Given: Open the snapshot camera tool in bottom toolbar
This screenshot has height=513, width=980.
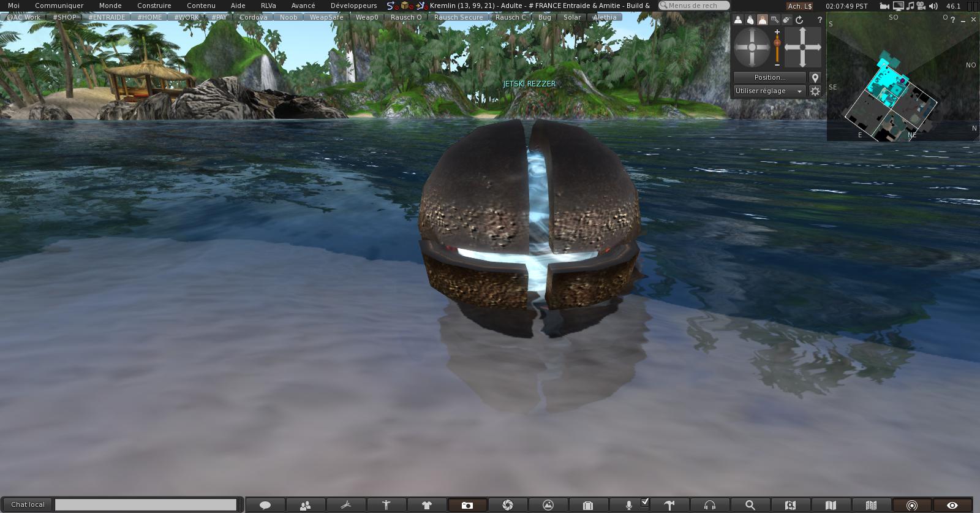Looking at the screenshot, I should 467,505.
